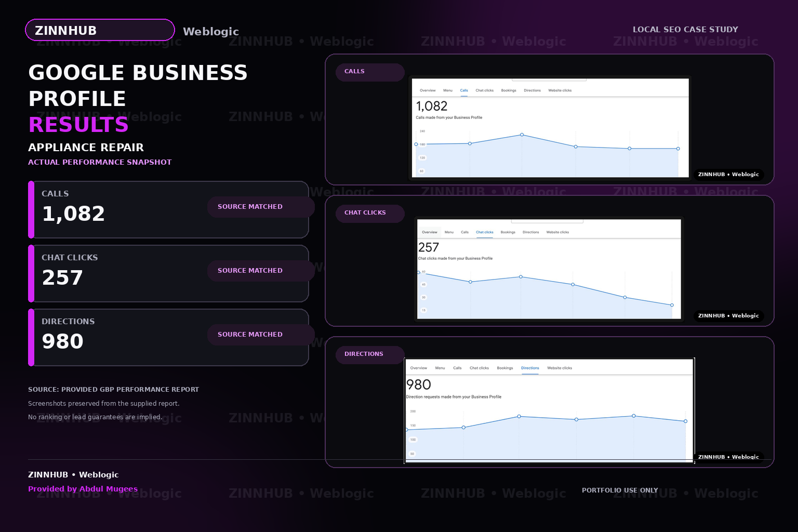The image size is (798, 532).
Task: Click the CALLS 1,082 stat card
Action: pos(168,209)
